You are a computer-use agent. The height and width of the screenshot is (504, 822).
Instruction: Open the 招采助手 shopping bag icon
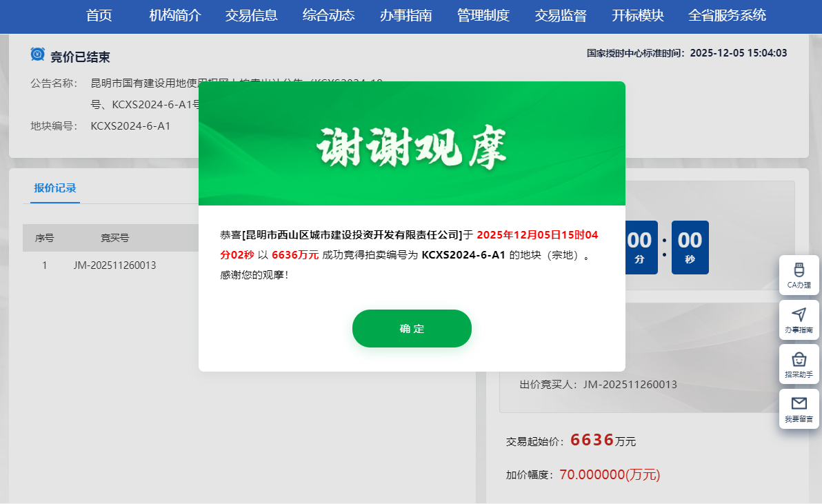click(x=799, y=360)
